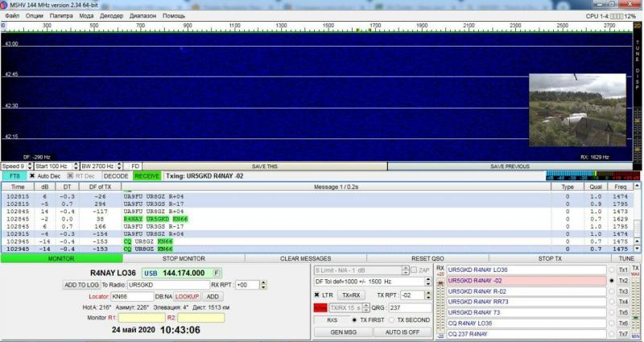This screenshot has width=644, height=342.
Task: Open the Декодер menu
Action: pyautogui.click(x=112, y=15)
